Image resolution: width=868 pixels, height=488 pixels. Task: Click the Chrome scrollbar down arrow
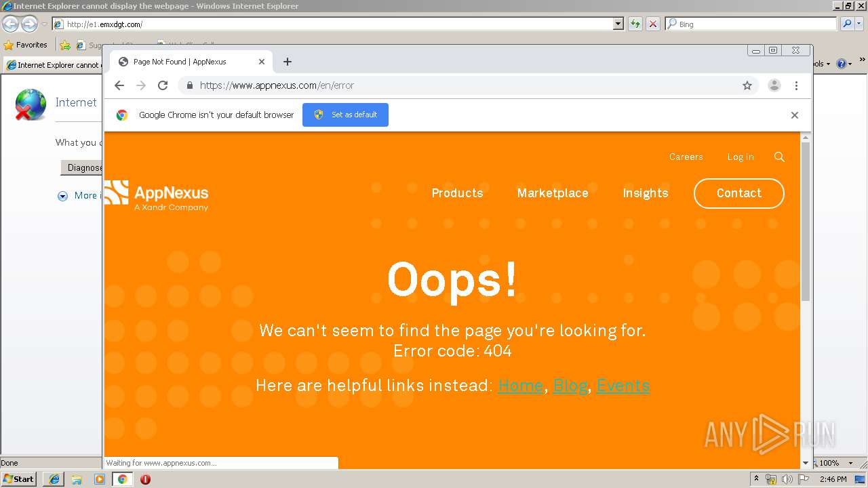click(806, 463)
